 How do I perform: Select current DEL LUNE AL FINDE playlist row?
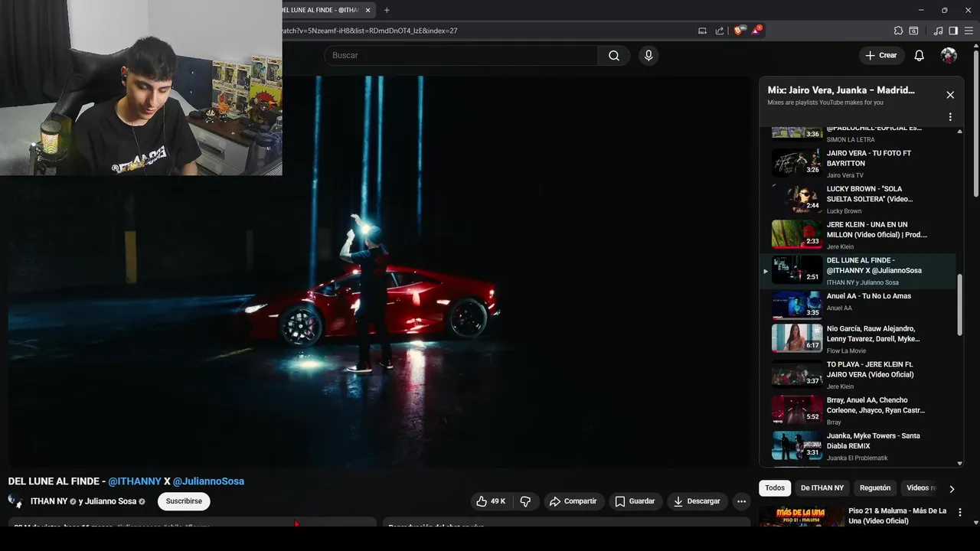[x=857, y=271]
